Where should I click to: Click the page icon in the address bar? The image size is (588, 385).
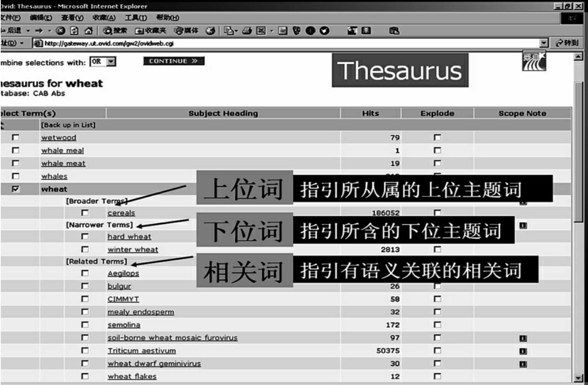pos(37,43)
